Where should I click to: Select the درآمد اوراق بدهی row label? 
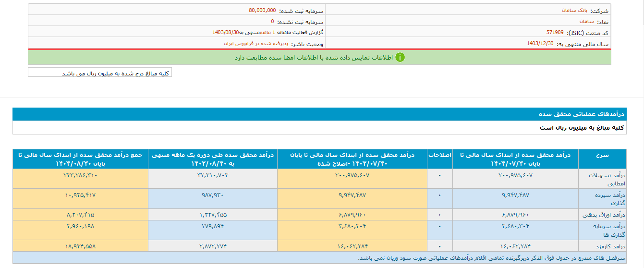[602, 214]
